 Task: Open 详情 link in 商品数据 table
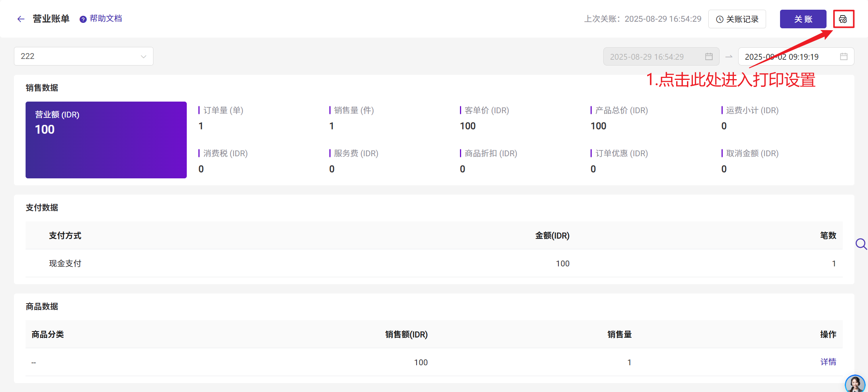click(x=828, y=362)
